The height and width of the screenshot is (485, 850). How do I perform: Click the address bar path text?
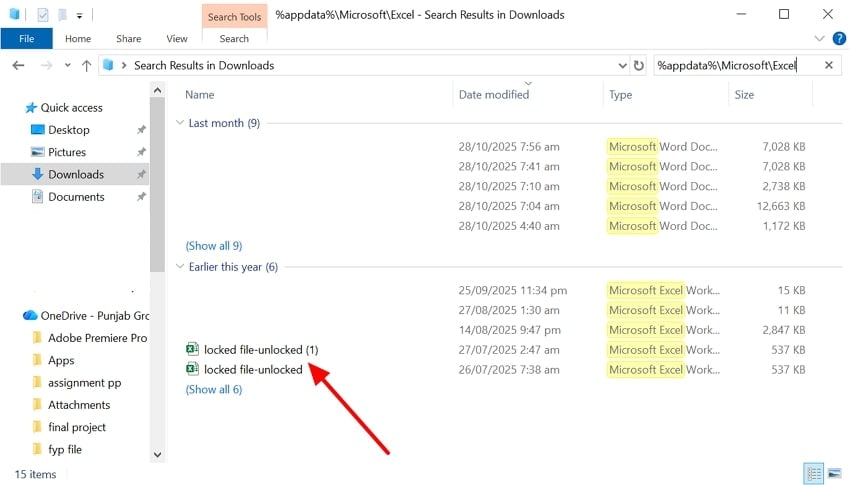coord(204,66)
